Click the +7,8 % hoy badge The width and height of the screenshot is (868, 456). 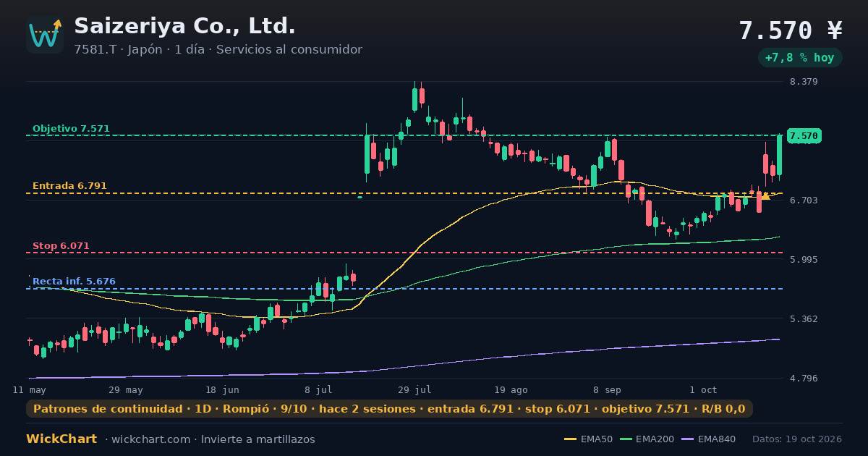pos(800,57)
